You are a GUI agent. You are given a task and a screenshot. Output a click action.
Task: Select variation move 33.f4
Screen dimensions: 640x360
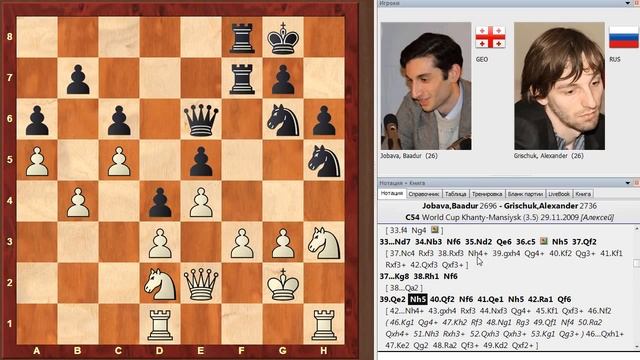[399, 230]
